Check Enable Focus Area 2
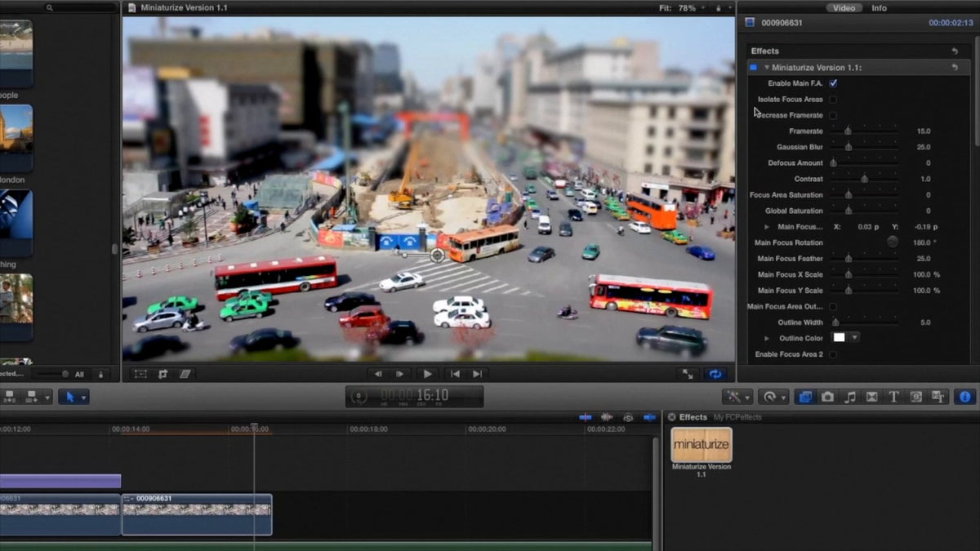 tap(833, 354)
